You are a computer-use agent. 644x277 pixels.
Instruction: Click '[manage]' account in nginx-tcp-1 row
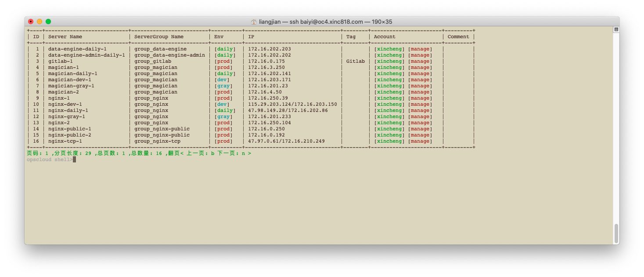pyautogui.click(x=420, y=141)
